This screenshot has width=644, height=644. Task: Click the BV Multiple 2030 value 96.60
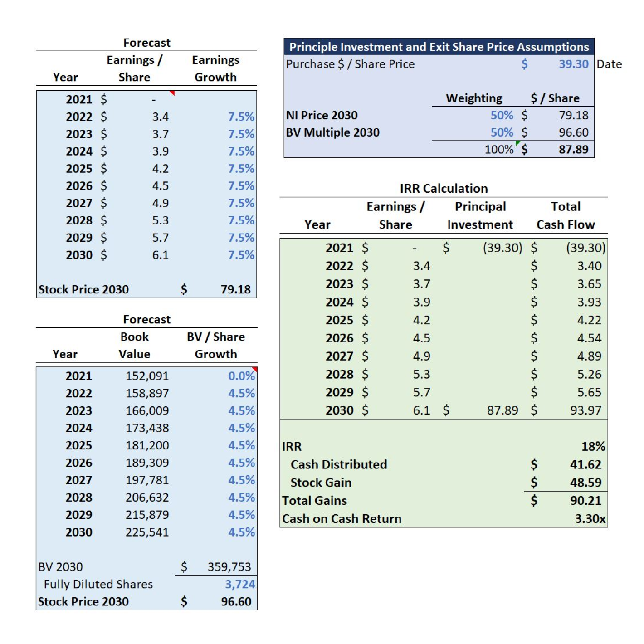[573, 132]
